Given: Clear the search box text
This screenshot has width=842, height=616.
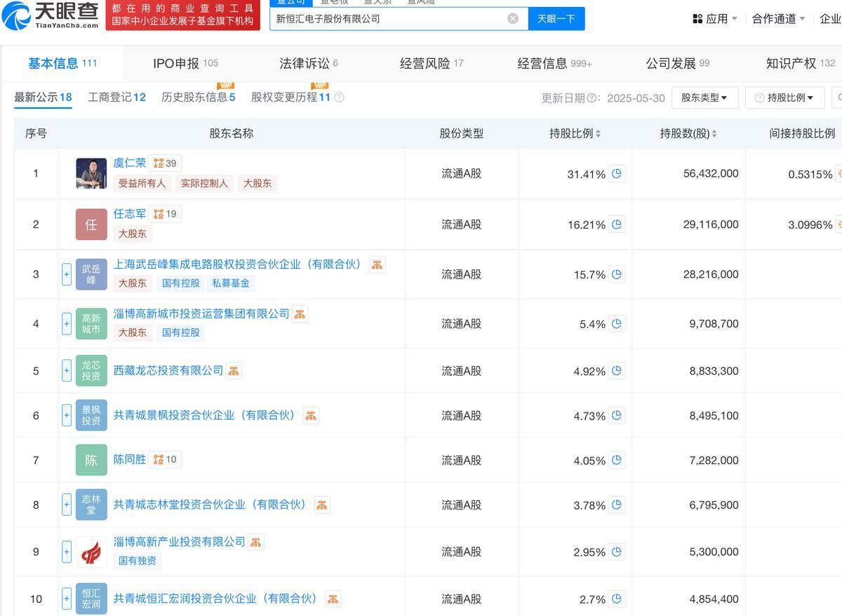Looking at the screenshot, I should click(x=513, y=19).
